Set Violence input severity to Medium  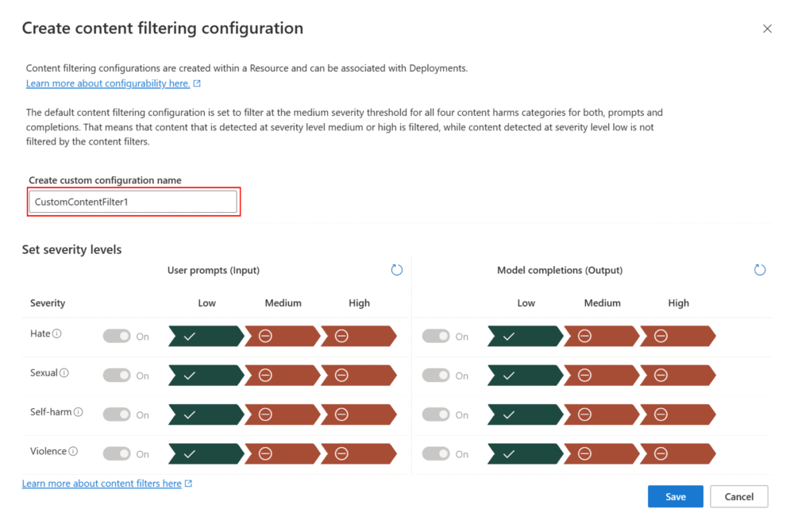[283, 453]
